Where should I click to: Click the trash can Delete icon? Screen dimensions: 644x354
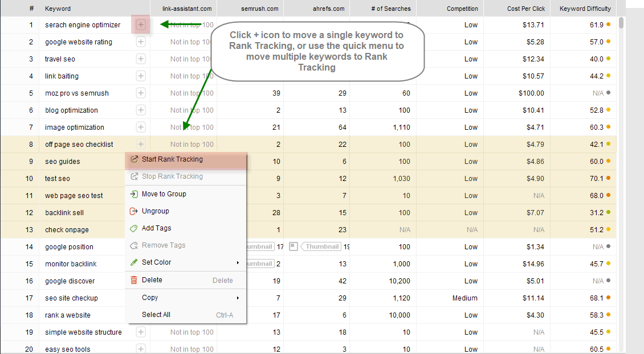click(x=134, y=280)
